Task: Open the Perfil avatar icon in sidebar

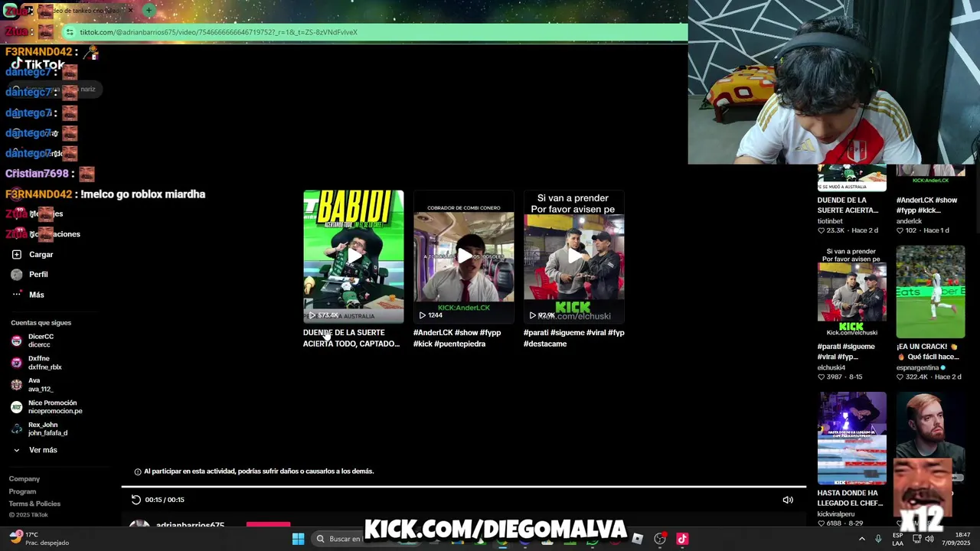Action: (17, 274)
